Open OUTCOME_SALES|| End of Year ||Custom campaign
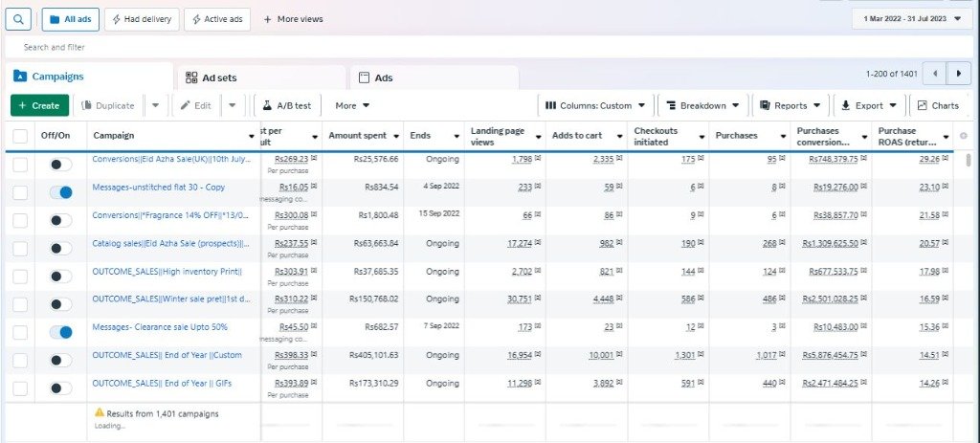 pyautogui.click(x=167, y=355)
